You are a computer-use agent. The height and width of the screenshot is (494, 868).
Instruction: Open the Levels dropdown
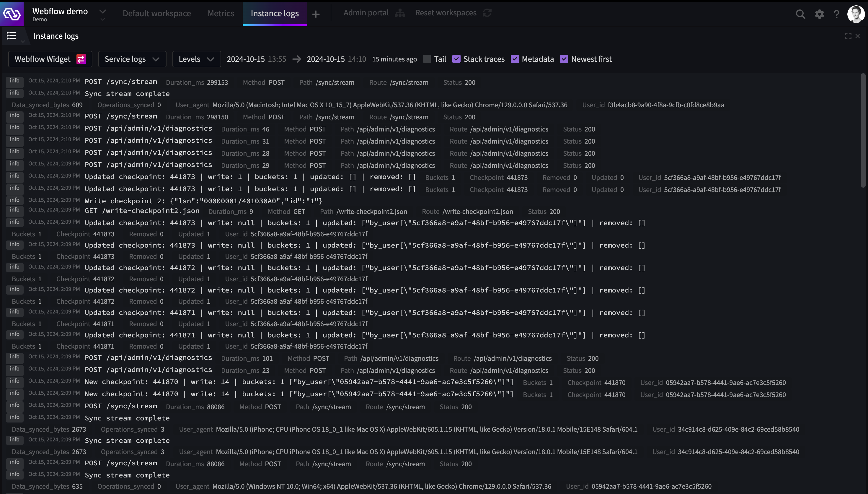point(197,59)
